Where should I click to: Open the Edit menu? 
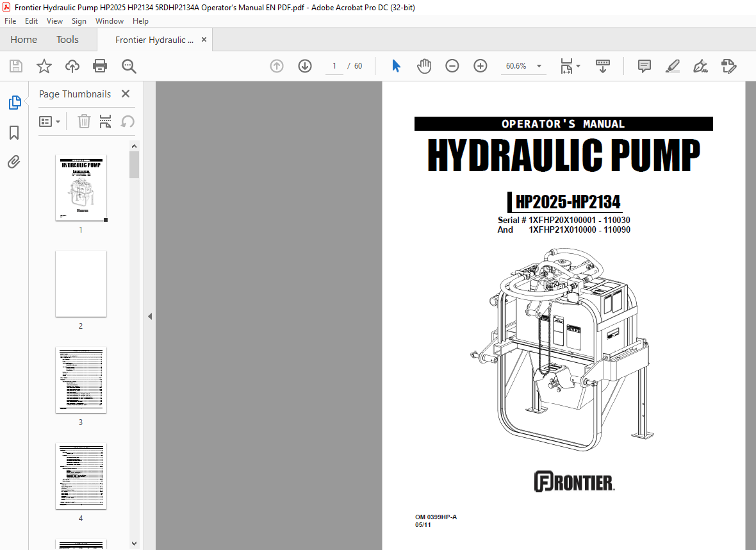coord(31,21)
